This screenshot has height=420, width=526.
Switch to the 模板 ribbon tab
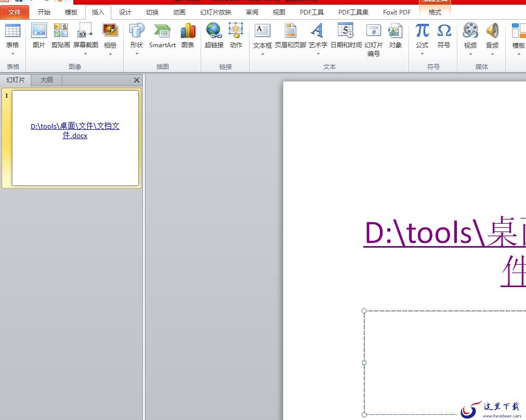point(71,12)
